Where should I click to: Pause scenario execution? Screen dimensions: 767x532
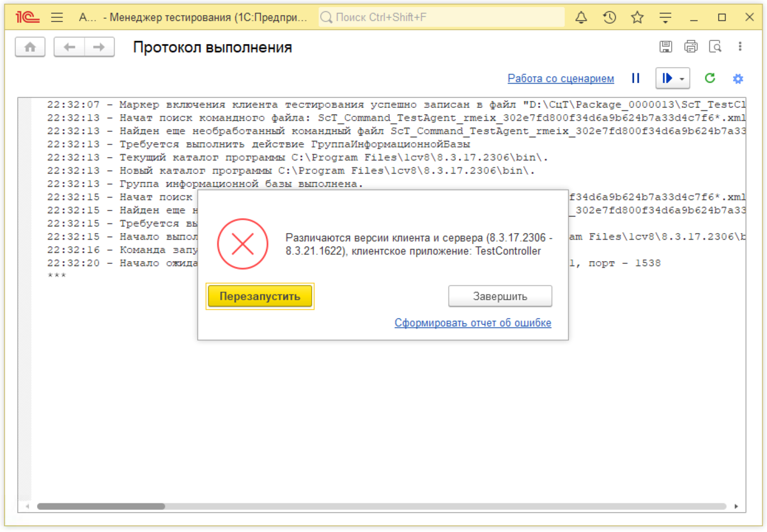tap(636, 78)
